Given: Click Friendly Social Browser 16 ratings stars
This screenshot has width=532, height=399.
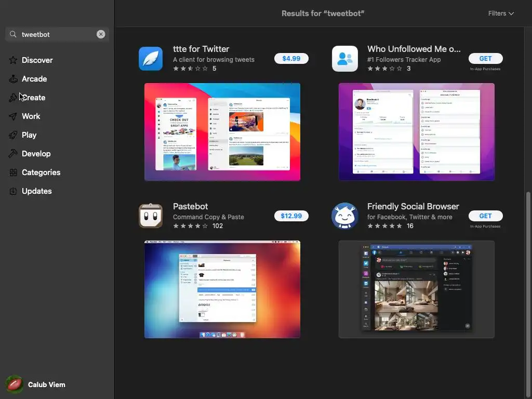Looking at the screenshot, I should pyautogui.click(x=385, y=226).
